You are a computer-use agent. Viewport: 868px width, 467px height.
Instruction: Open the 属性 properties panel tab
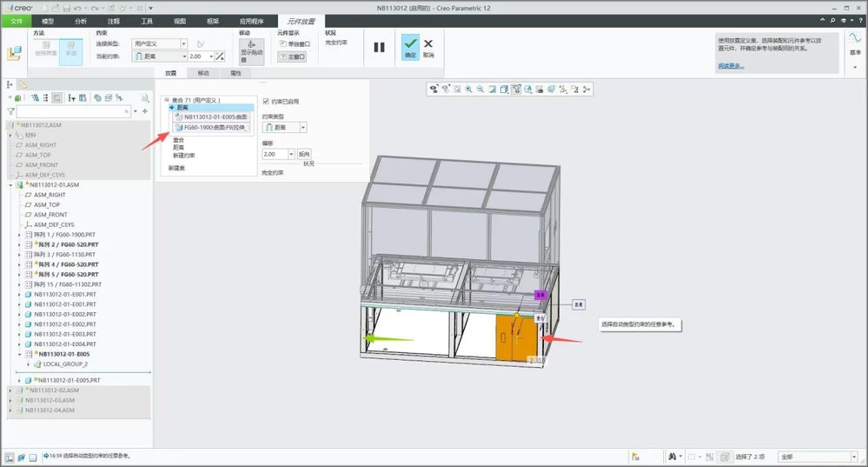click(235, 73)
